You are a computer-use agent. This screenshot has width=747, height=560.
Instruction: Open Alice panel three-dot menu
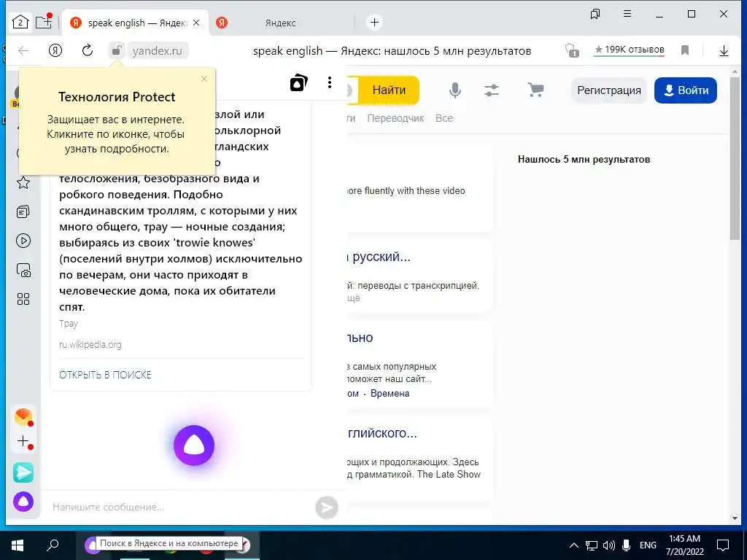330,82
